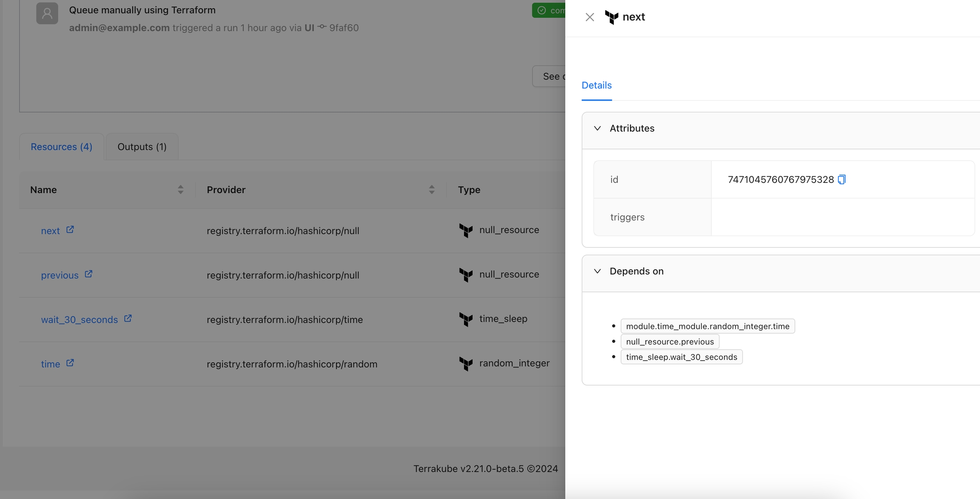Sort resources by Provider column
The height and width of the screenshot is (499, 980).
pos(431,190)
